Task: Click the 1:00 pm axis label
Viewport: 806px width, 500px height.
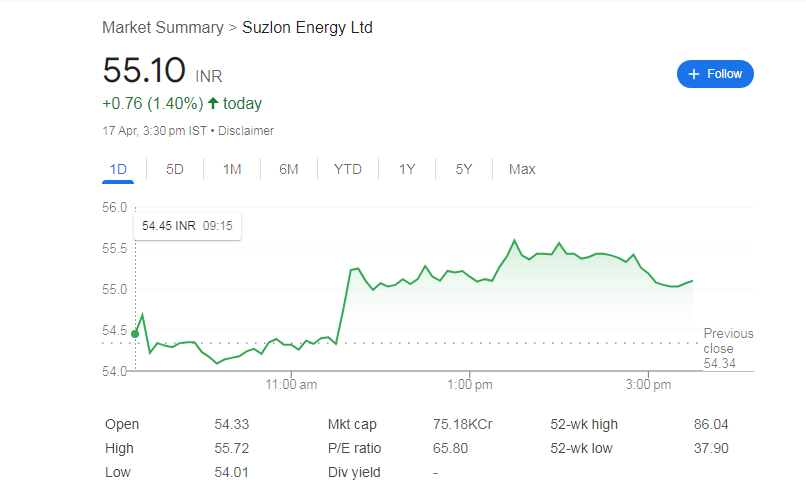Action: (469, 384)
